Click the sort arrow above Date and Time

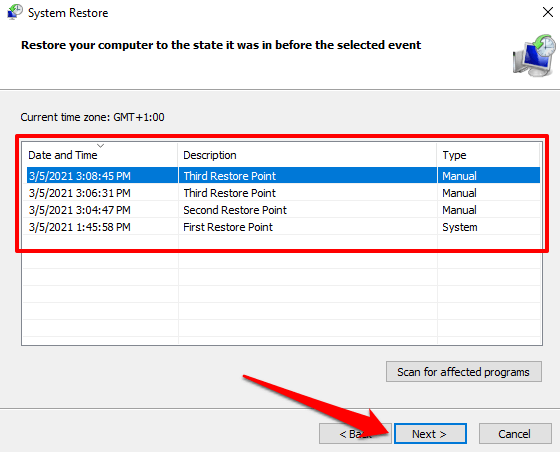[x=101, y=146]
